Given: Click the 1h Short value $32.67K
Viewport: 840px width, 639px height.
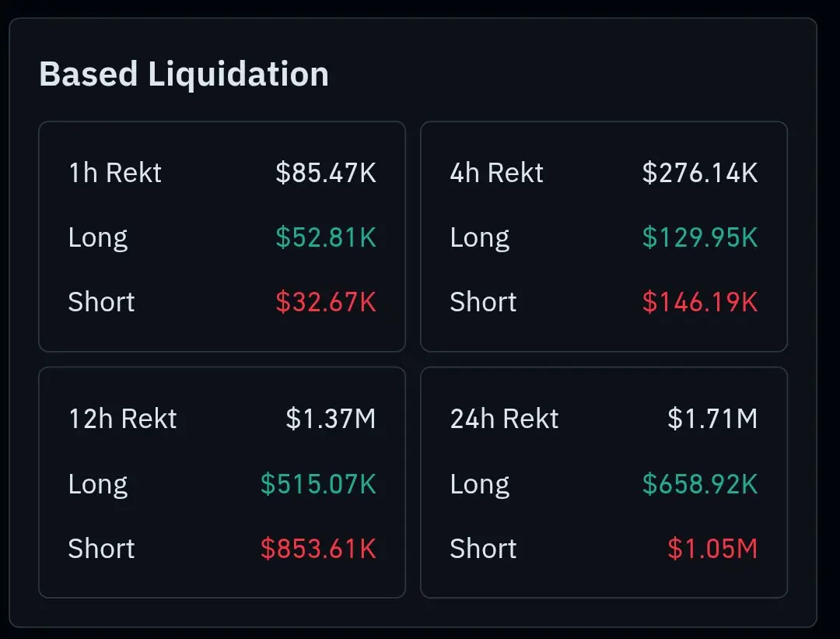Looking at the screenshot, I should tap(326, 302).
